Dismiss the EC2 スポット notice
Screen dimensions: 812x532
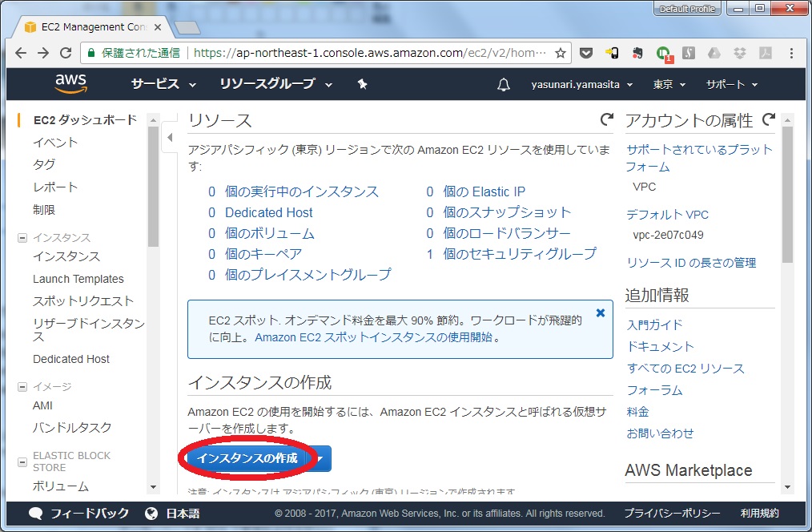coord(601,313)
